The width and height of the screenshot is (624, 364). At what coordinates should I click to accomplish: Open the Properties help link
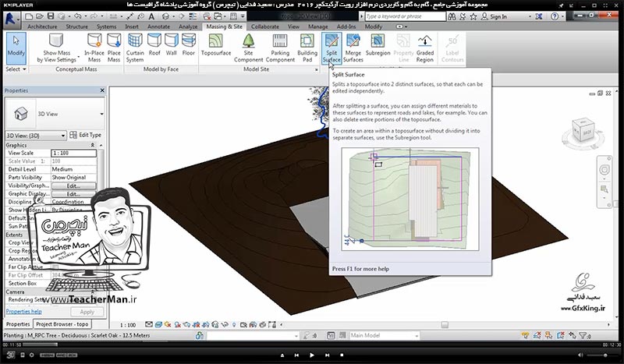click(23, 312)
